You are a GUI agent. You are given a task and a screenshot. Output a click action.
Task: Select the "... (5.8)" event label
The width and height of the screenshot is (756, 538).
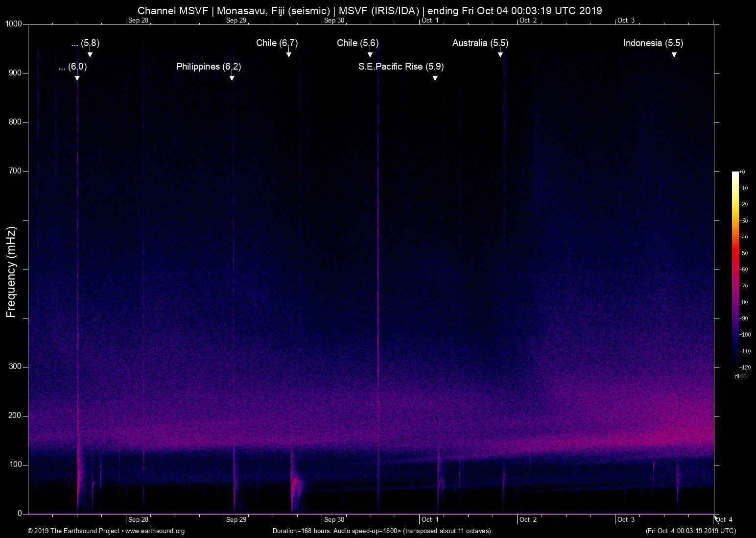[x=86, y=43]
